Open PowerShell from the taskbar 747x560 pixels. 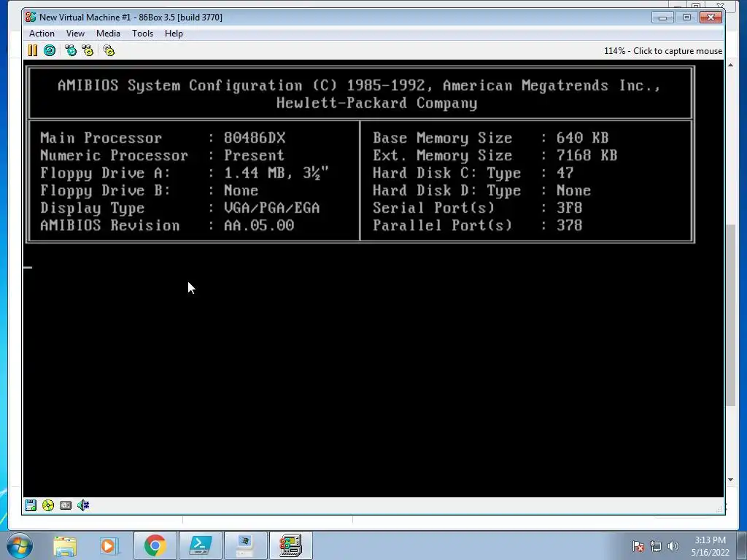click(200, 545)
